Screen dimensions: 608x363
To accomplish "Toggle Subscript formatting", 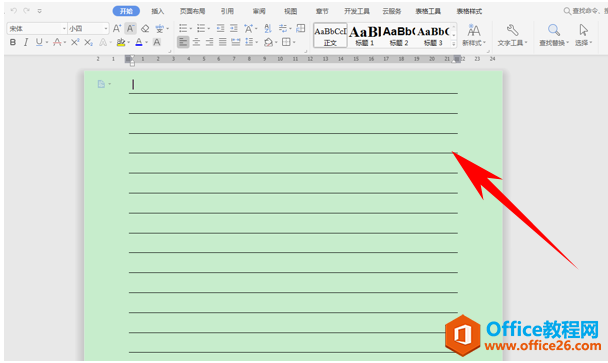I will (x=88, y=42).
